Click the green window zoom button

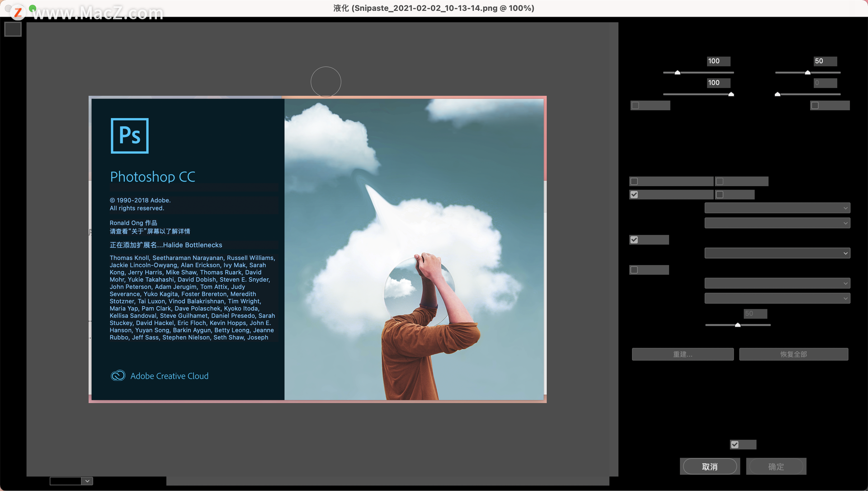[x=33, y=8]
